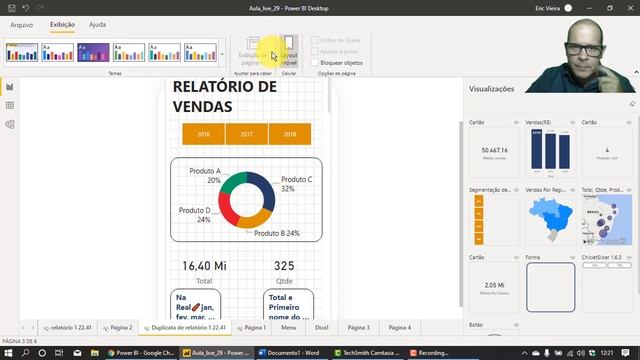Select the 2,05 Mi Cartão card visual
Viewport: 640px width, 360px height.
pyautogui.click(x=494, y=287)
